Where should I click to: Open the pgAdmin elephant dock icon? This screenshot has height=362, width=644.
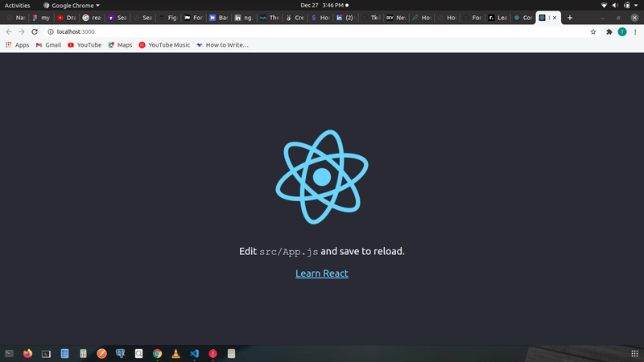120,353
